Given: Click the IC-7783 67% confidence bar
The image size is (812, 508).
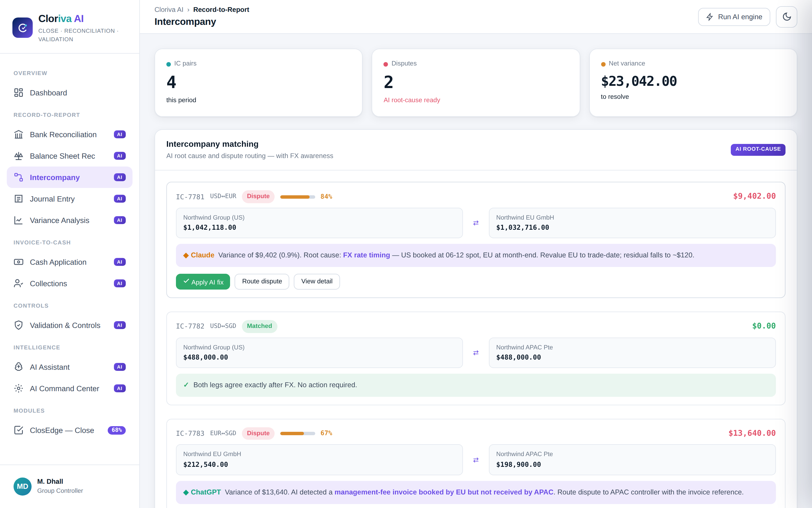Looking at the screenshot, I should pyautogui.click(x=298, y=433).
